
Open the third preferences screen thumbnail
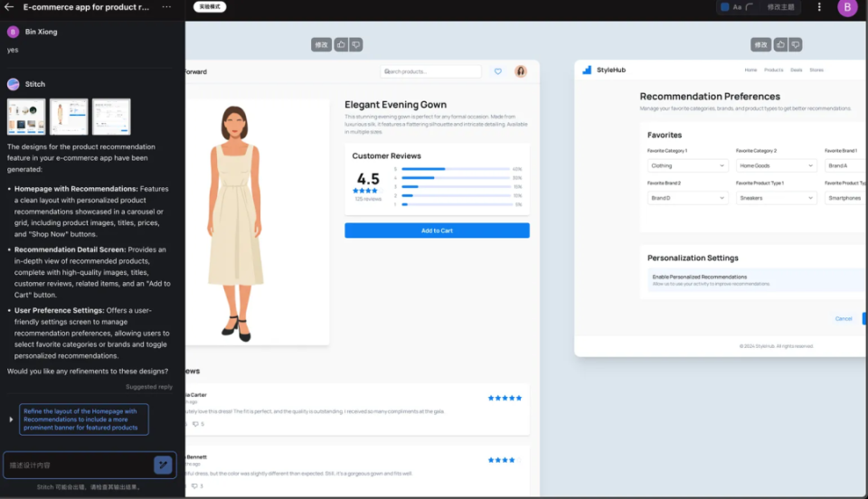pyautogui.click(x=111, y=117)
